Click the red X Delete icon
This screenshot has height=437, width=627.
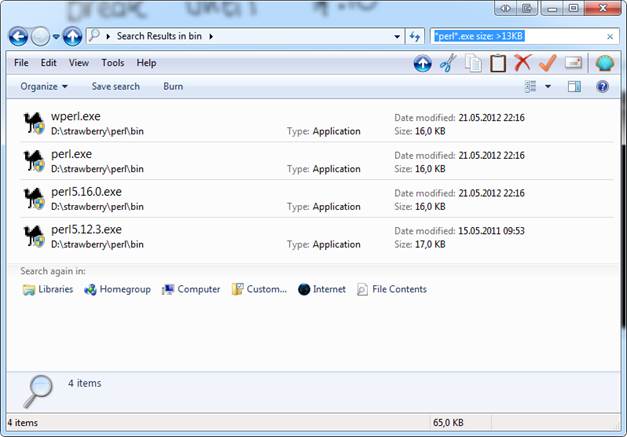click(x=522, y=63)
